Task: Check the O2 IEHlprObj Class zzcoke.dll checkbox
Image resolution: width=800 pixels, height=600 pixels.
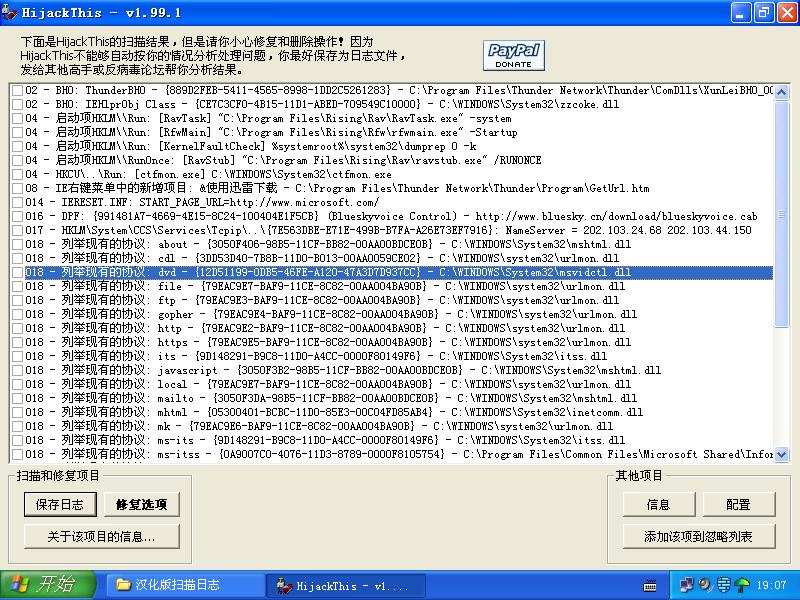Action: (x=17, y=105)
